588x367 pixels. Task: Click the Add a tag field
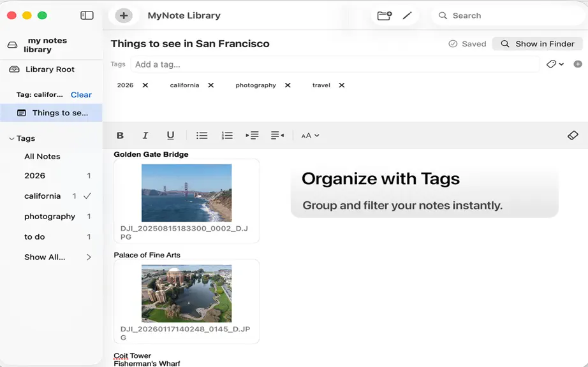tap(335, 64)
